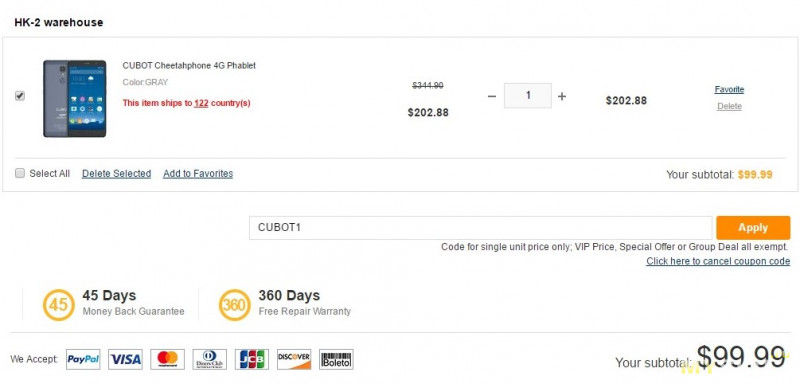Click the coupon code field containing CUBOT1
Image resolution: width=800 pixels, height=384 pixels.
(x=480, y=227)
